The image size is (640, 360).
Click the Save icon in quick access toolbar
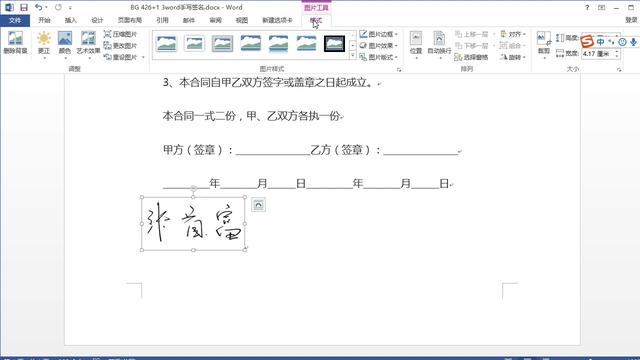click(x=24, y=7)
